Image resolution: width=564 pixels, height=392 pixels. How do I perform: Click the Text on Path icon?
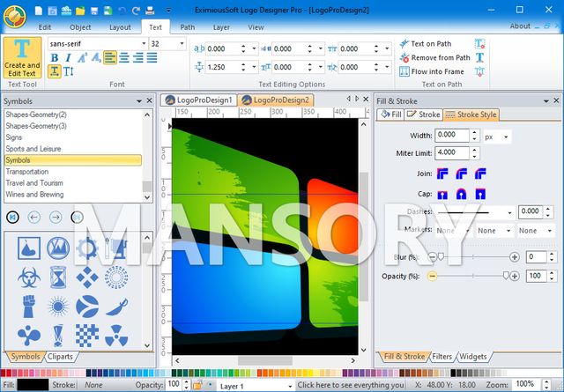(403, 44)
